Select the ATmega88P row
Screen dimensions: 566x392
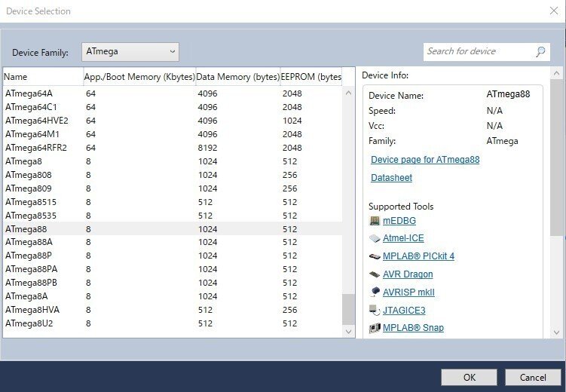pos(173,256)
